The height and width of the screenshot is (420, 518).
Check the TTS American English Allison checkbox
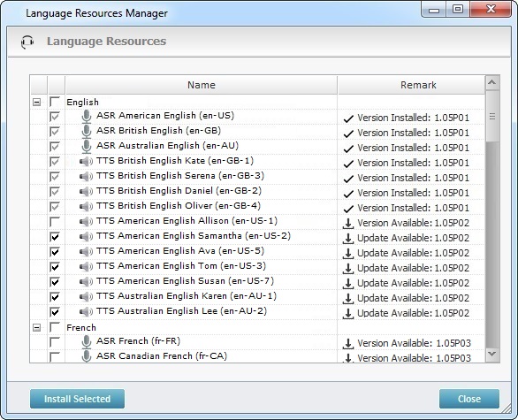click(55, 221)
